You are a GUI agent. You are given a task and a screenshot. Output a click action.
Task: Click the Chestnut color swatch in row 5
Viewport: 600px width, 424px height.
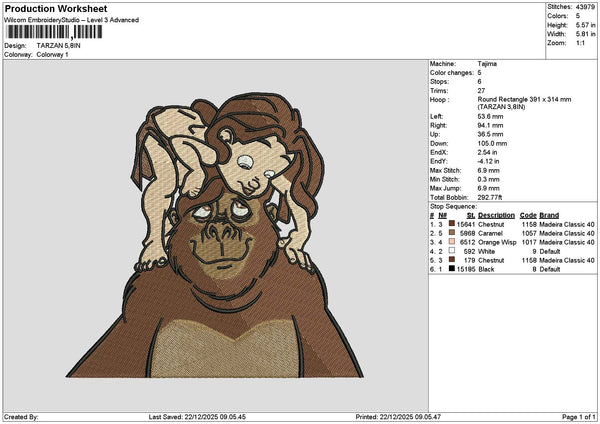click(x=452, y=260)
